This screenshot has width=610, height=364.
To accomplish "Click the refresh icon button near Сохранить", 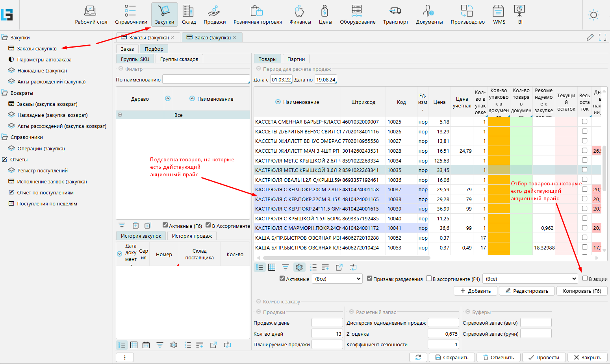I will (418, 357).
